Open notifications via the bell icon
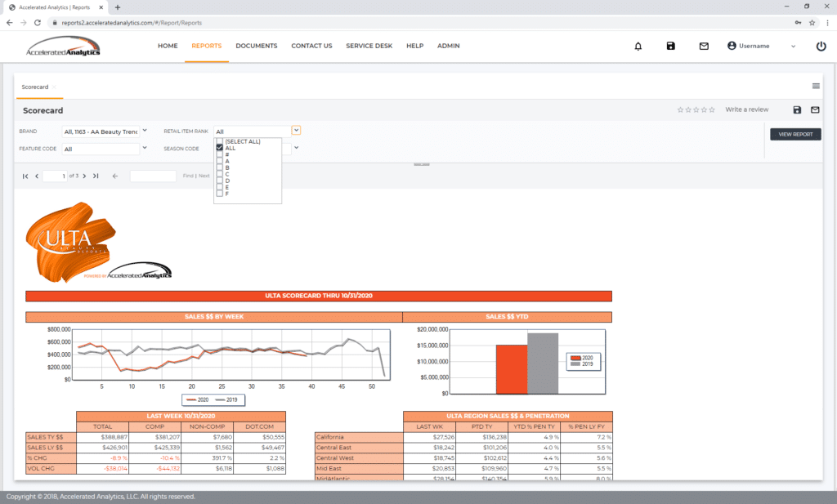 click(638, 47)
